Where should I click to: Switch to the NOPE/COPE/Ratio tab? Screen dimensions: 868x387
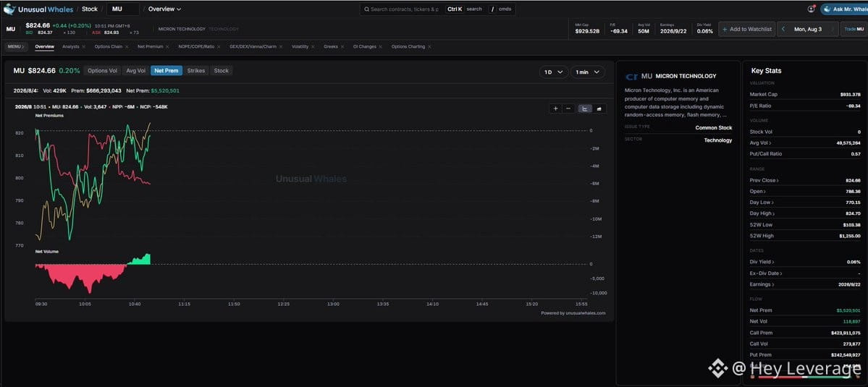click(196, 47)
